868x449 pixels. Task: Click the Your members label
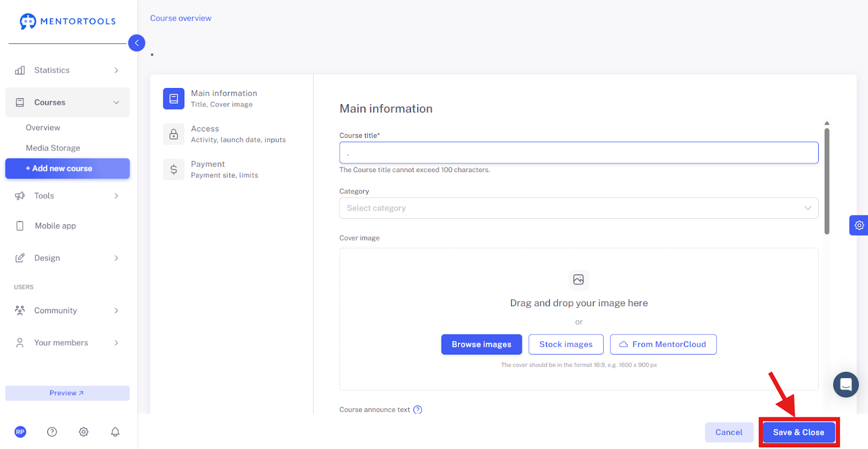(x=61, y=343)
